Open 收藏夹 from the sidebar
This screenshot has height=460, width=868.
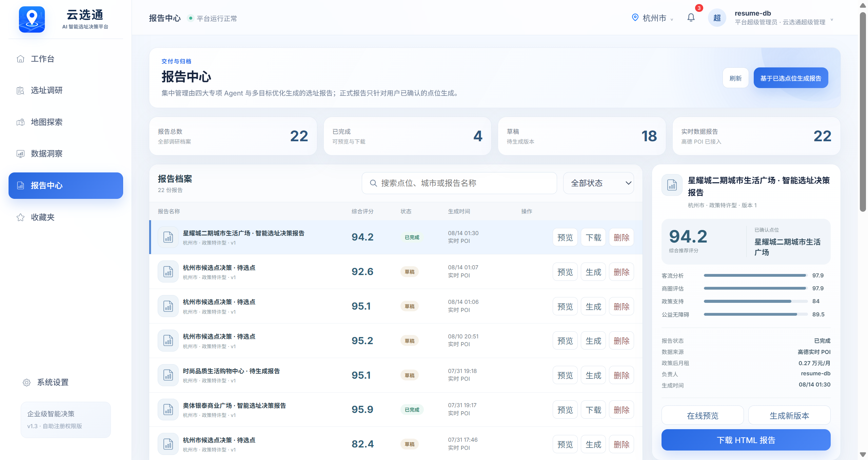[x=66, y=217]
